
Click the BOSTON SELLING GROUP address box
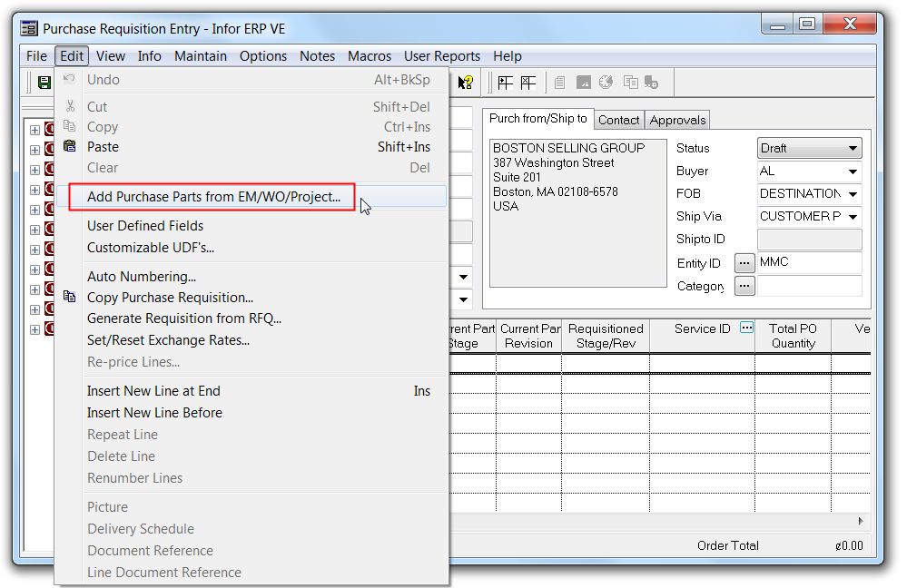tap(577, 212)
